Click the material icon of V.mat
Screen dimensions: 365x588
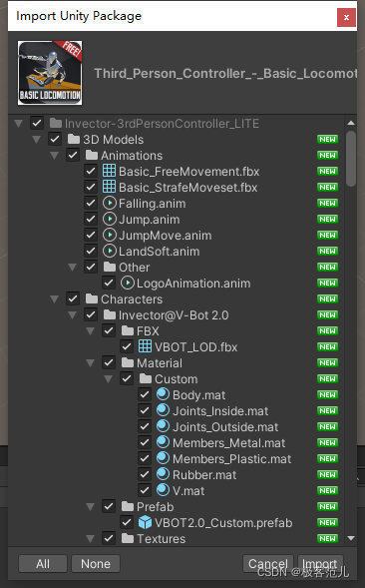click(163, 490)
